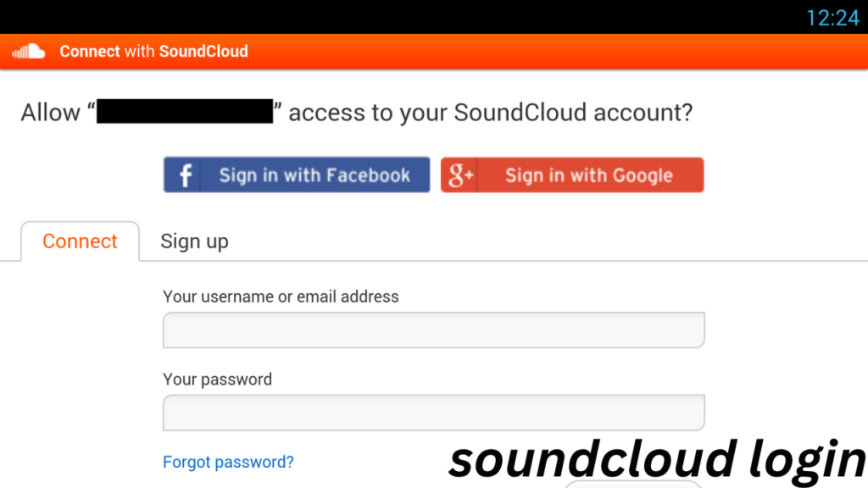868x488 pixels.
Task: Click the 'Your password' label
Action: coord(218,379)
